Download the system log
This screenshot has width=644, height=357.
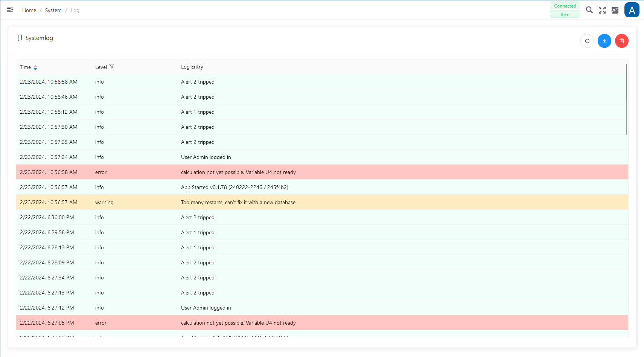[604, 41]
